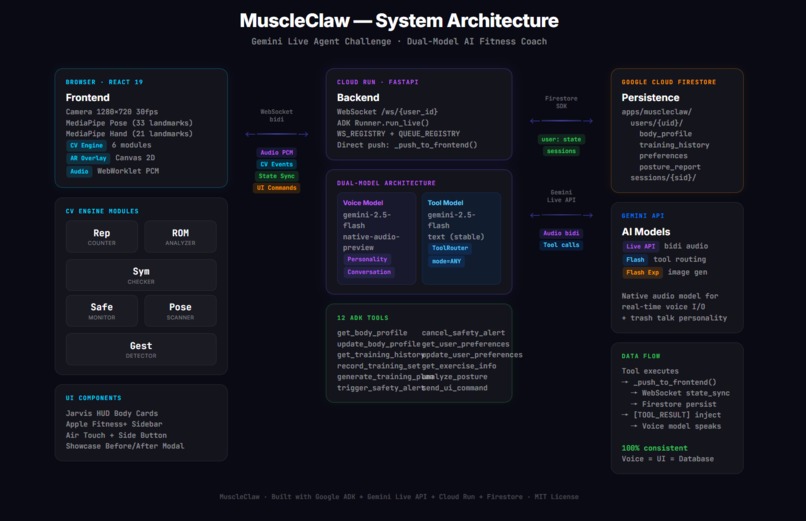Click the 'Firestore SDK' connector label
The height and width of the screenshot is (521, 806).
tap(561, 102)
